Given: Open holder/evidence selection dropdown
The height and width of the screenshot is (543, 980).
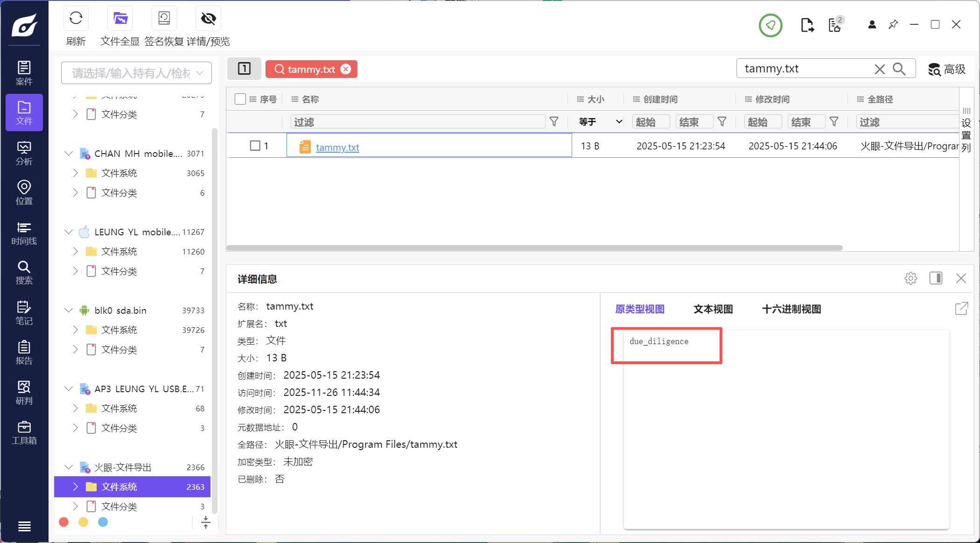Looking at the screenshot, I should (x=136, y=73).
